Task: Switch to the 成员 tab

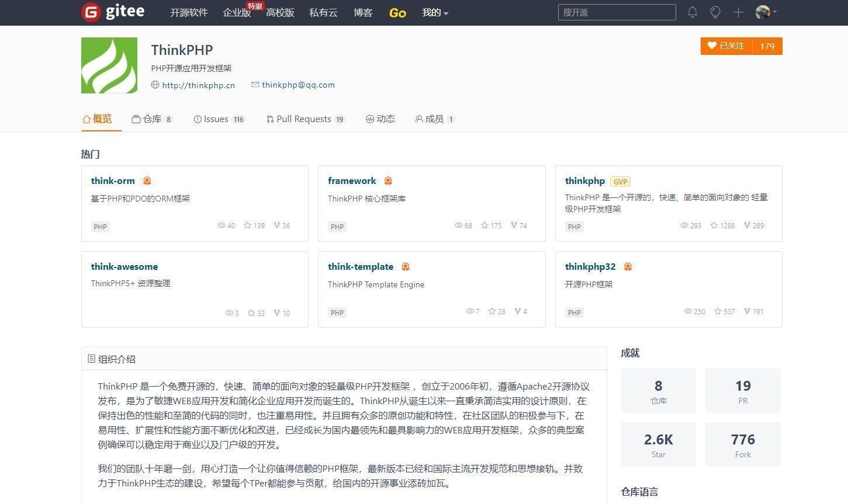Action: pyautogui.click(x=435, y=119)
